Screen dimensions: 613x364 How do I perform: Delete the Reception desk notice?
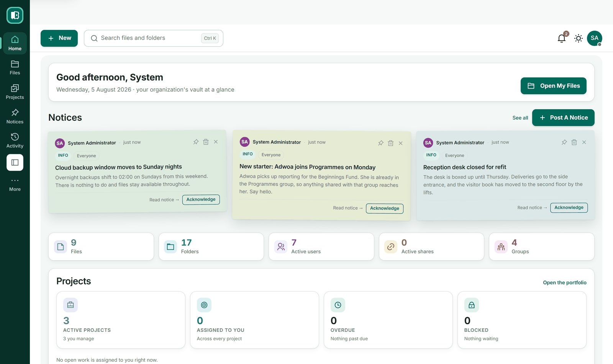point(574,142)
